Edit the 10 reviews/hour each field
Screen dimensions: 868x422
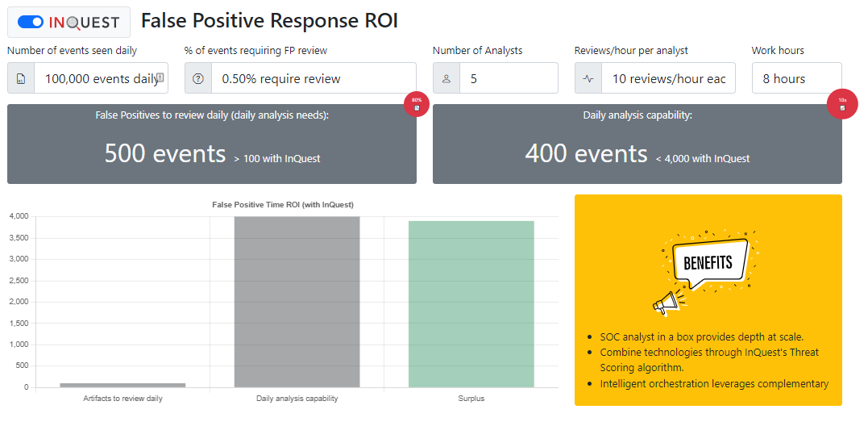tap(669, 78)
